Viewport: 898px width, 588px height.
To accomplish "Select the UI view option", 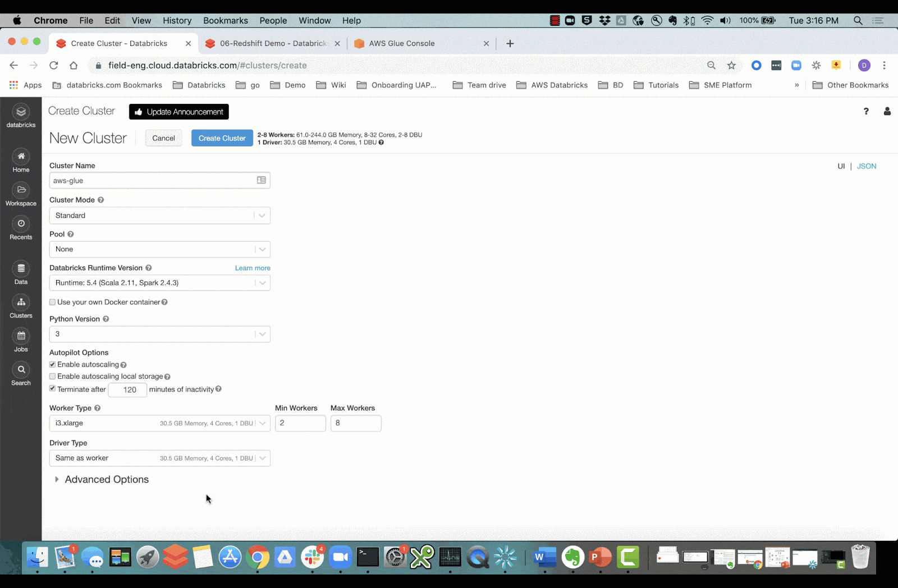I will point(841,166).
